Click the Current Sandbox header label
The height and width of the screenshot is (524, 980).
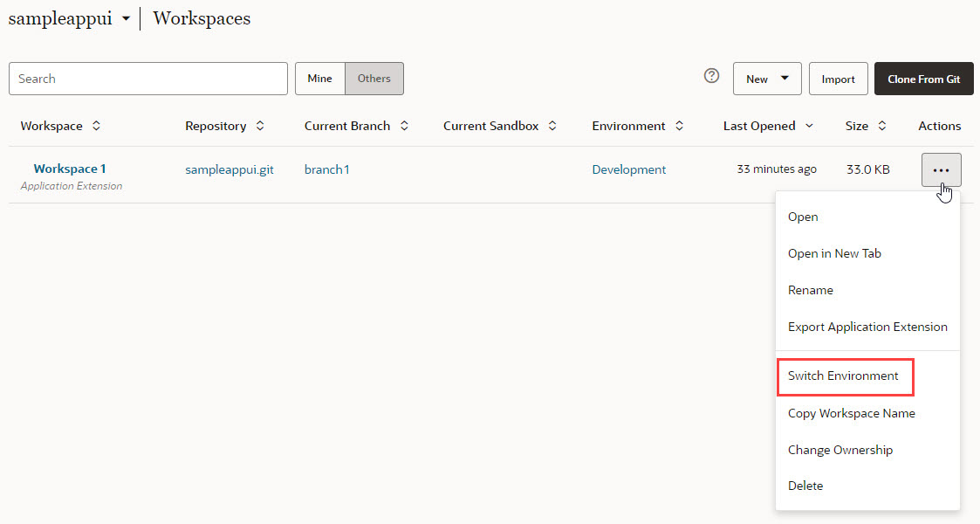coord(490,126)
